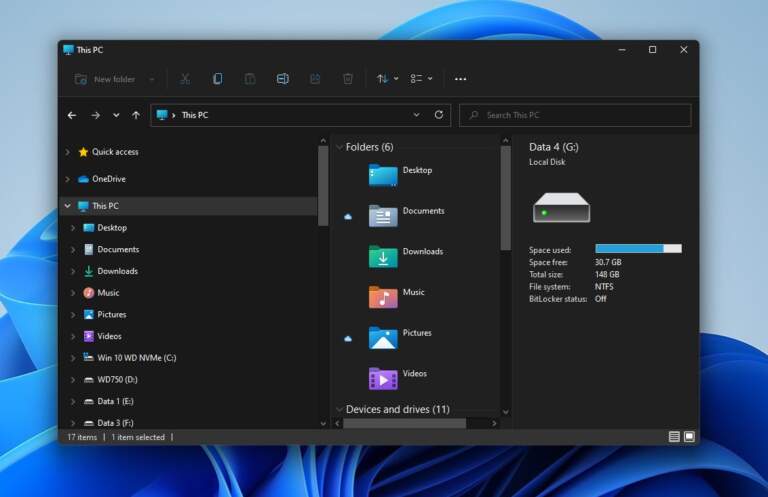Click the Share icon in toolbar

[x=315, y=79]
